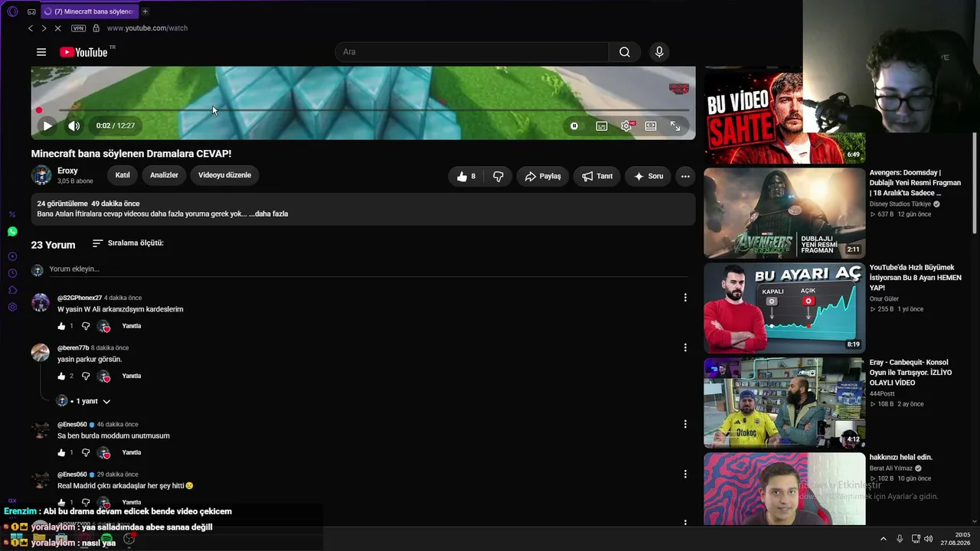Toggle the VPN badge in address bar
Image resolution: width=980 pixels, height=551 pixels.
pyautogui.click(x=78, y=28)
